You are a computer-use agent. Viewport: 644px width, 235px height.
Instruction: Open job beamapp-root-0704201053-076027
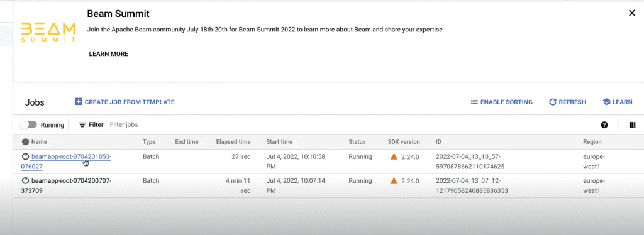tap(66, 161)
